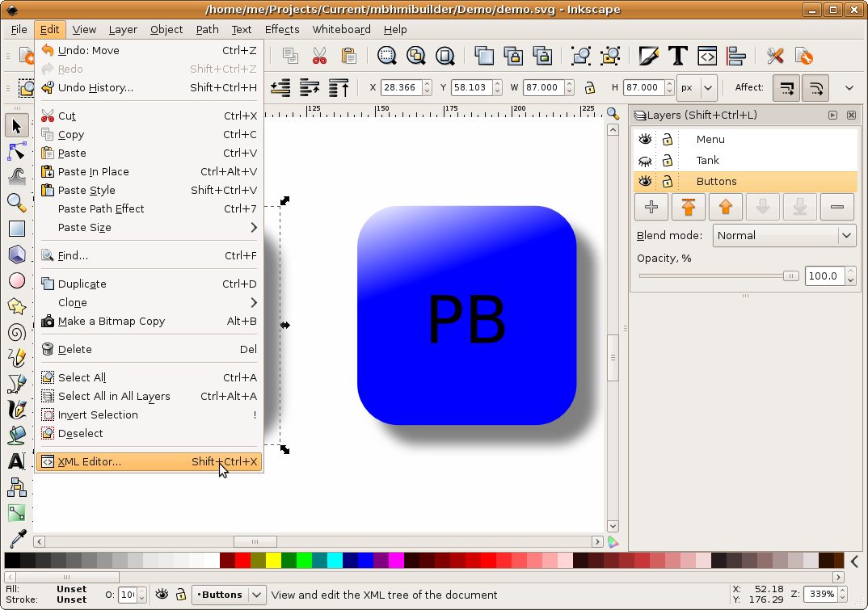Click Zoom to fit drawing icon
This screenshot has width=868, height=610.
point(415,56)
